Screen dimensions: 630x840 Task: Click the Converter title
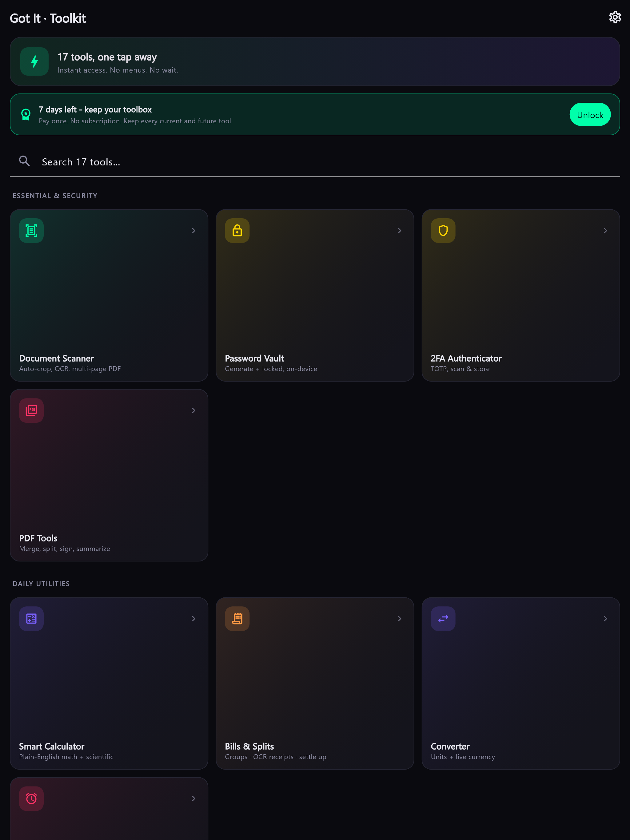(x=450, y=746)
